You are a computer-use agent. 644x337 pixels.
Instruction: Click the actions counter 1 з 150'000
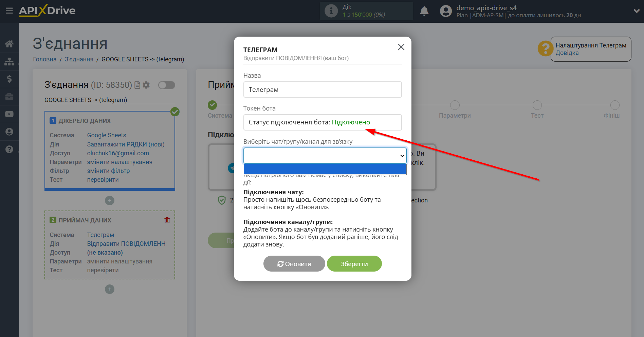364,15
